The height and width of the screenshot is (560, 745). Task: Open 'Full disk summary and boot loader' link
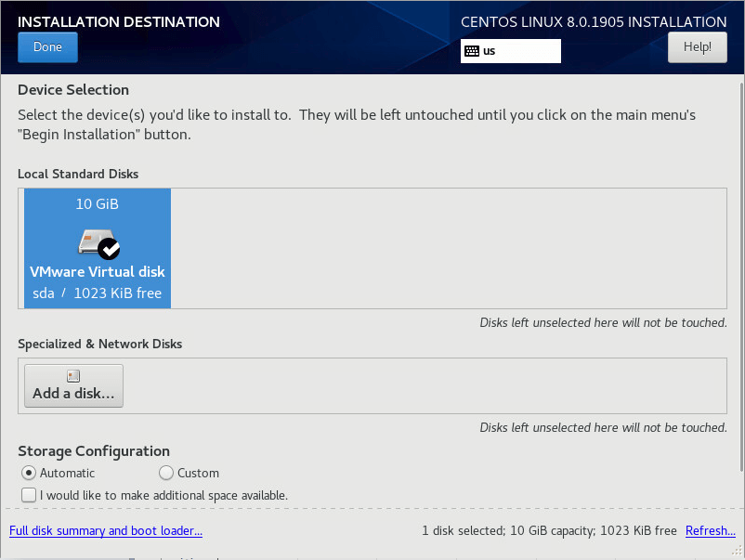[106, 531]
